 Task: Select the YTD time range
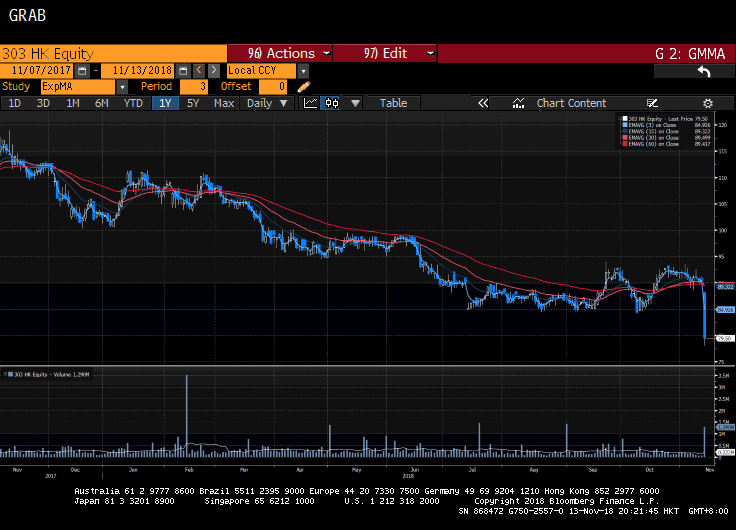(x=133, y=103)
